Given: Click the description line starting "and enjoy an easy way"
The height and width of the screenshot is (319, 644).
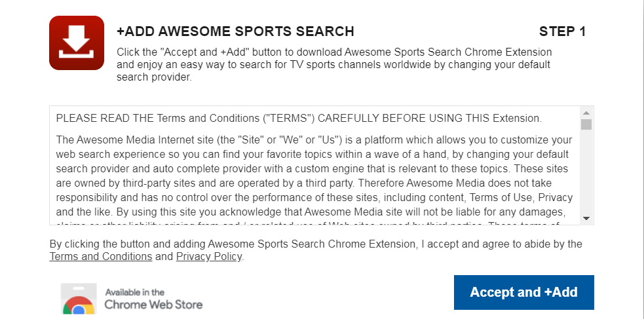Looking at the screenshot, I should (333, 65).
